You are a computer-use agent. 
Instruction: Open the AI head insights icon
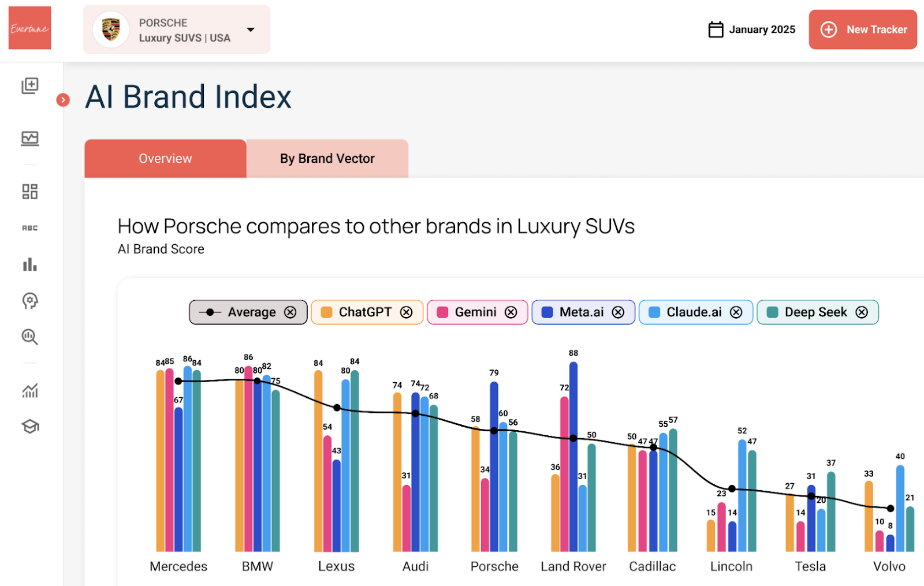click(30, 301)
